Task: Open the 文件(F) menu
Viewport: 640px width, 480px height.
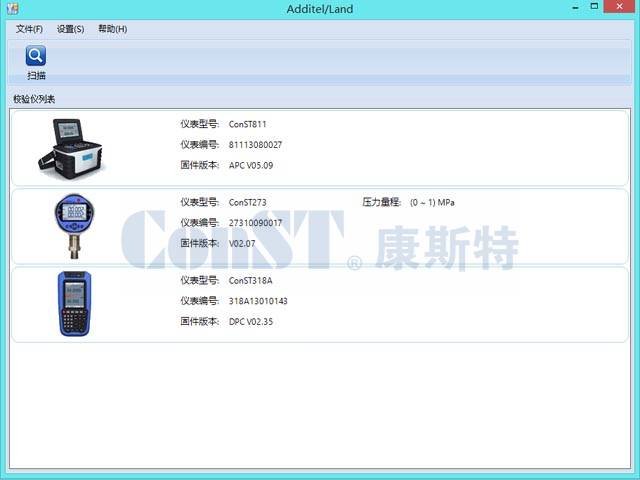Action: 29,29
